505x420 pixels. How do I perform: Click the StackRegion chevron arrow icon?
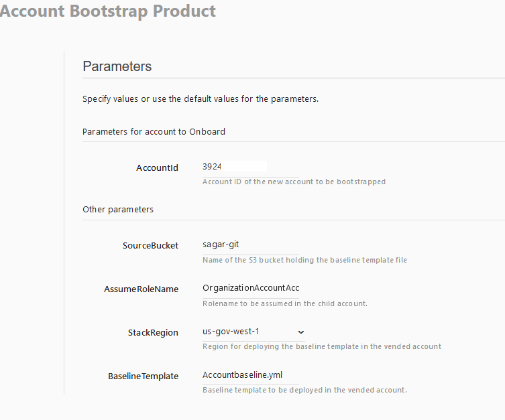[301, 332]
